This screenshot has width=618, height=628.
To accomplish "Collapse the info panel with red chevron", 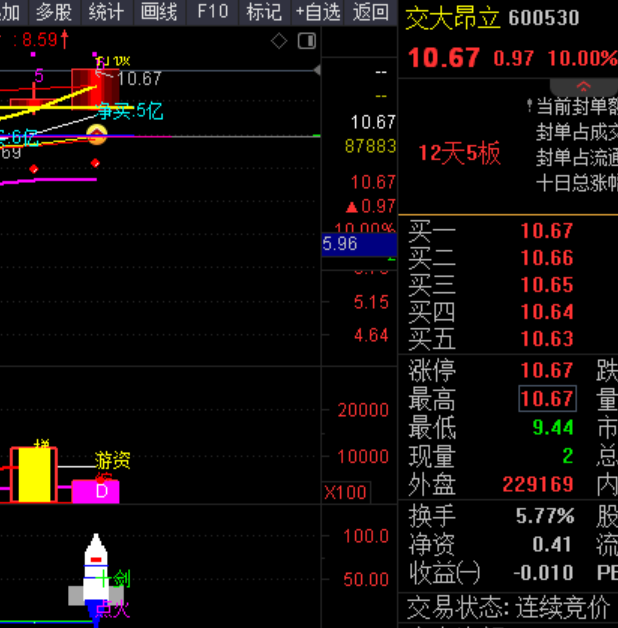I will pos(584,86).
